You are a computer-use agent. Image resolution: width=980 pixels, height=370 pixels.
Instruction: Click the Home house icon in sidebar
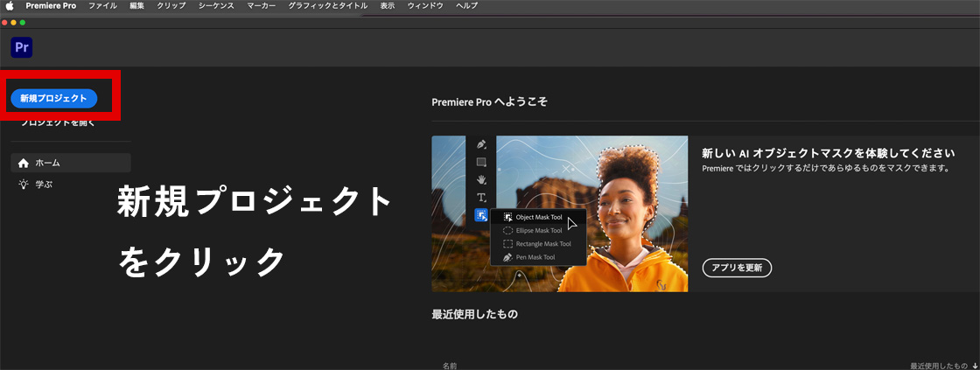(24, 163)
